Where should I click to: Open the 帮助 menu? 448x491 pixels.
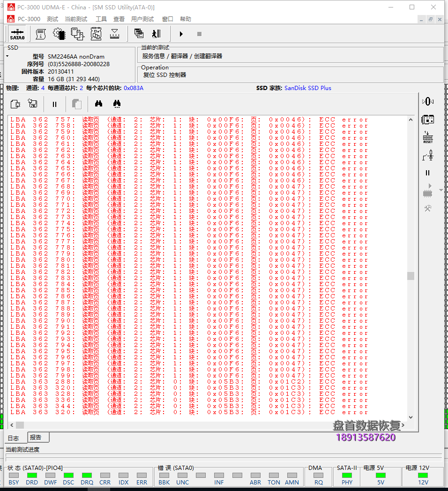click(186, 19)
